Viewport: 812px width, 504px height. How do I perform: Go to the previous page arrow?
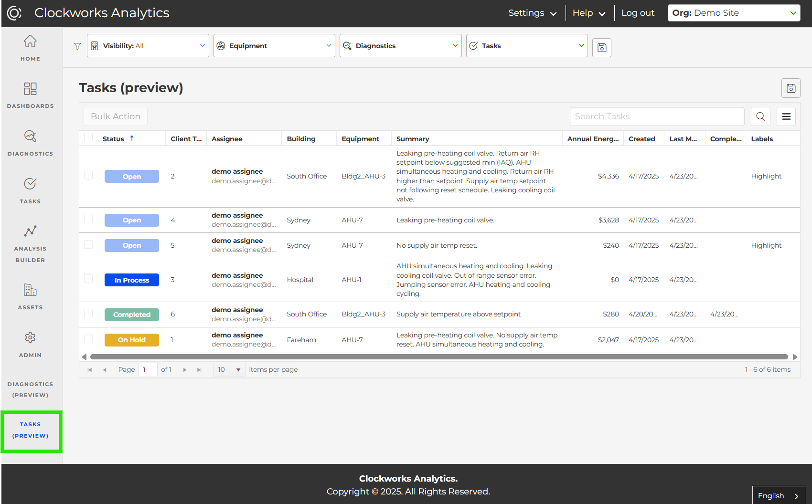(105, 370)
